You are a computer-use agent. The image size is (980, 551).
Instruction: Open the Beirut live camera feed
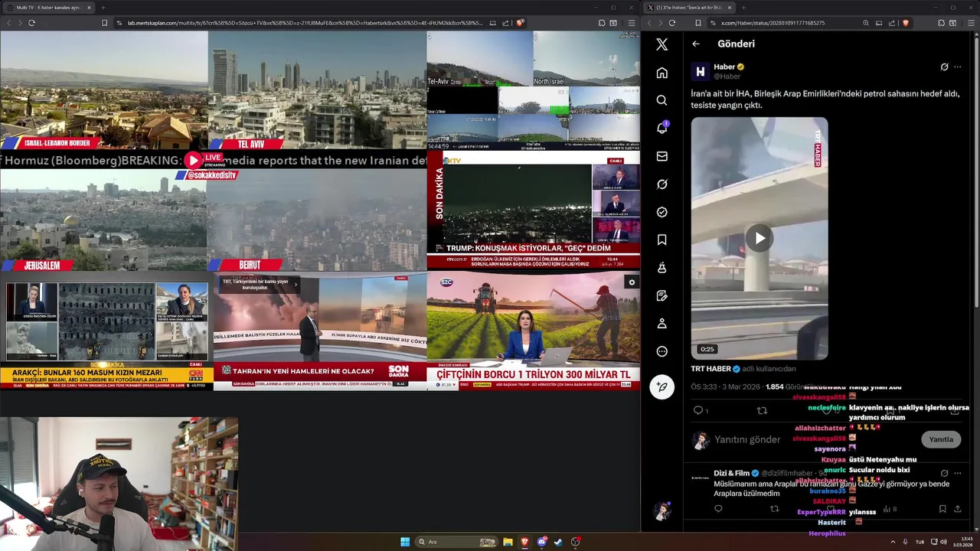pyautogui.click(x=317, y=220)
